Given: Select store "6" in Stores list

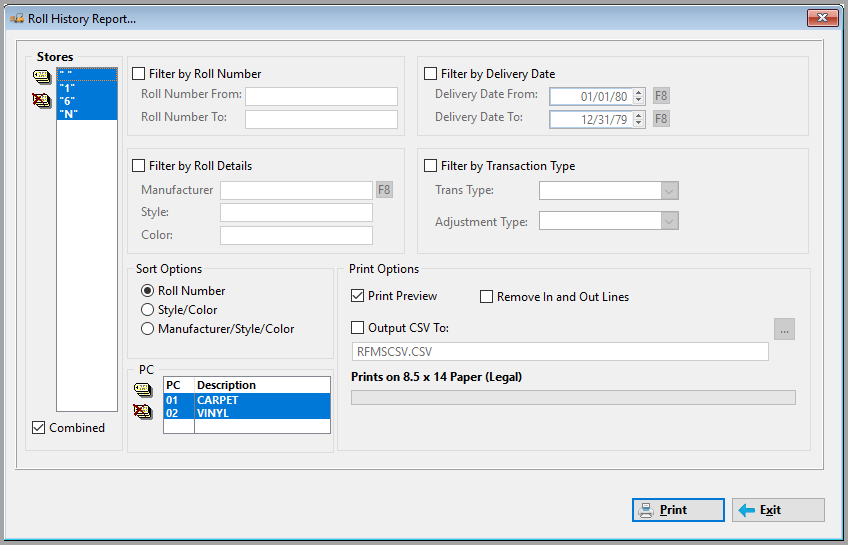Looking at the screenshot, I should 87,101.
